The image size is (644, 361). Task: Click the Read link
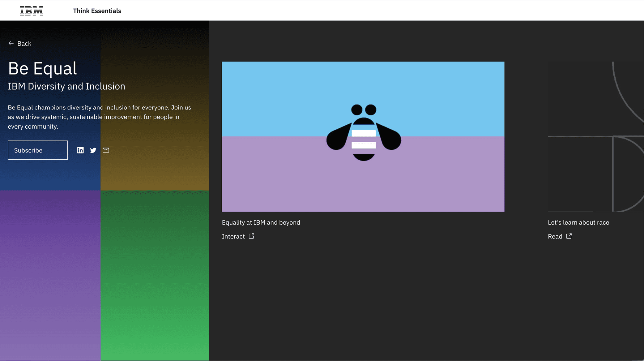[555, 236]
